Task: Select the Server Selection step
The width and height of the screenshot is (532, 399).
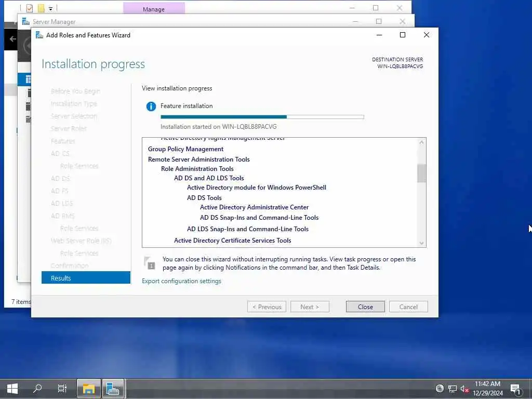Action: 74,116
